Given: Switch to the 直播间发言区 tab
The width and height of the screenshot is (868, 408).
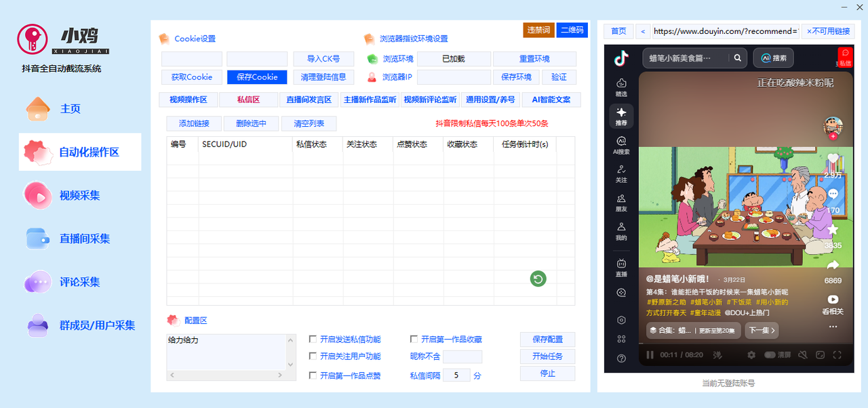Looking at the screenshot, I should point(309,100).
